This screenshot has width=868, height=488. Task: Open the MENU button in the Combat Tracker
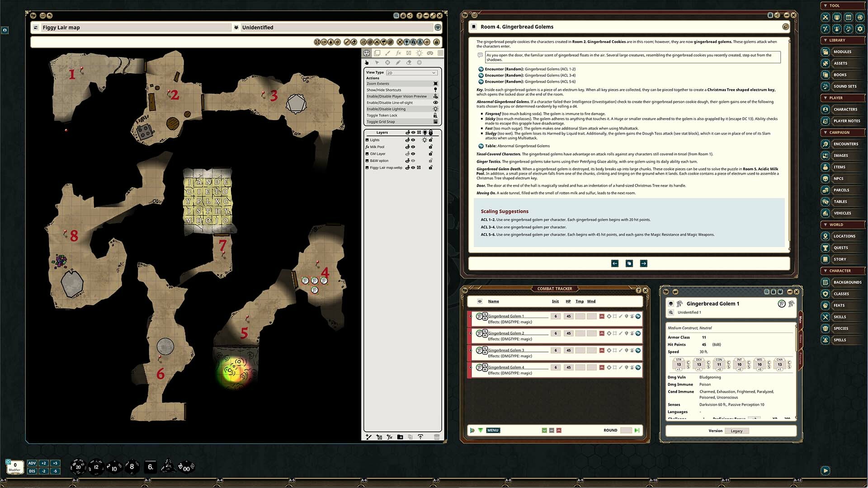coord(493,430)
